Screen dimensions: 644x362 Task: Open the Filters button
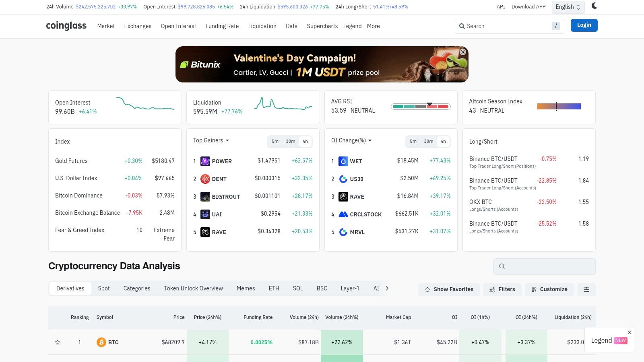[x=502, y=290]
